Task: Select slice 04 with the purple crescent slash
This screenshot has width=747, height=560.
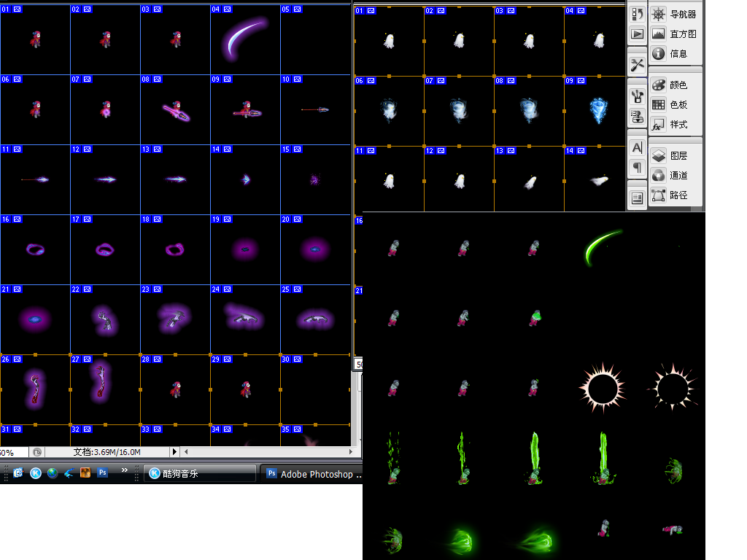Action: click(x=245, y=39)
